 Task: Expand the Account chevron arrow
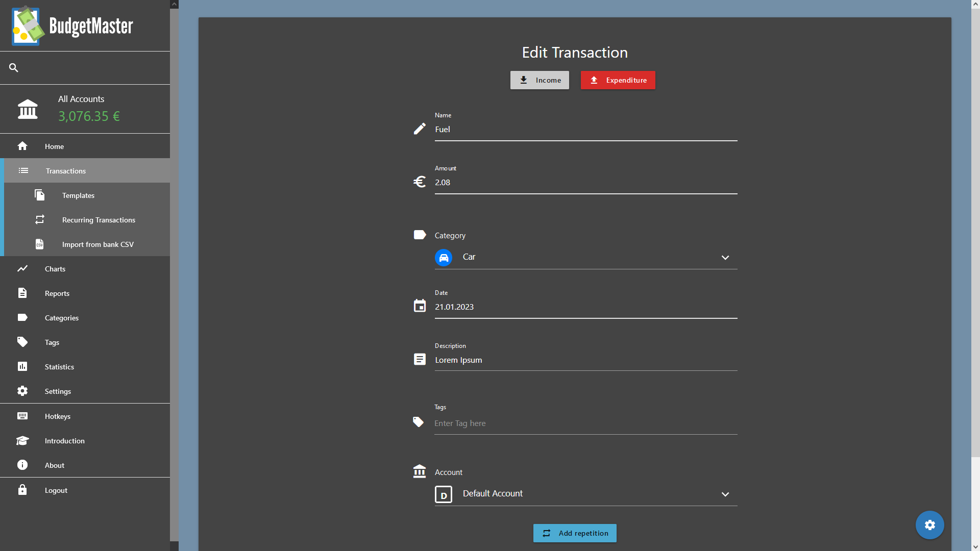(725, 494)
